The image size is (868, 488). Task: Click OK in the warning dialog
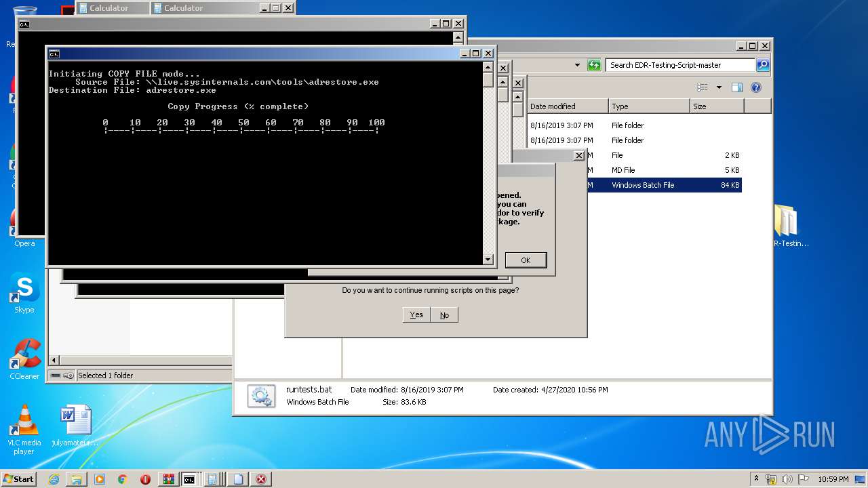(x=526, y=260)
